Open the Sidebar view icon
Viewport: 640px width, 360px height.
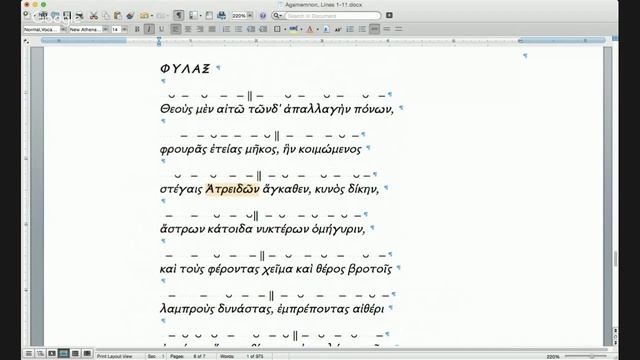pyautogui.click(x=193, y=16)
